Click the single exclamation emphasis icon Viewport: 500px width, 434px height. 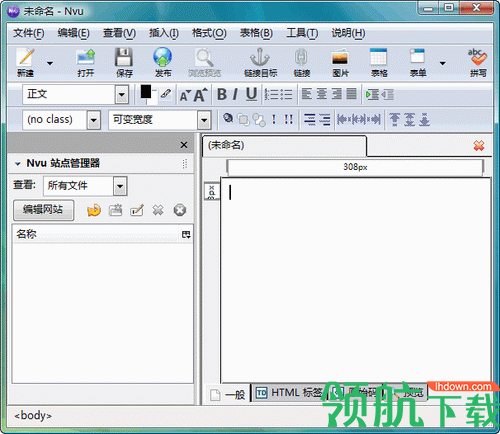tap(274, 119)
